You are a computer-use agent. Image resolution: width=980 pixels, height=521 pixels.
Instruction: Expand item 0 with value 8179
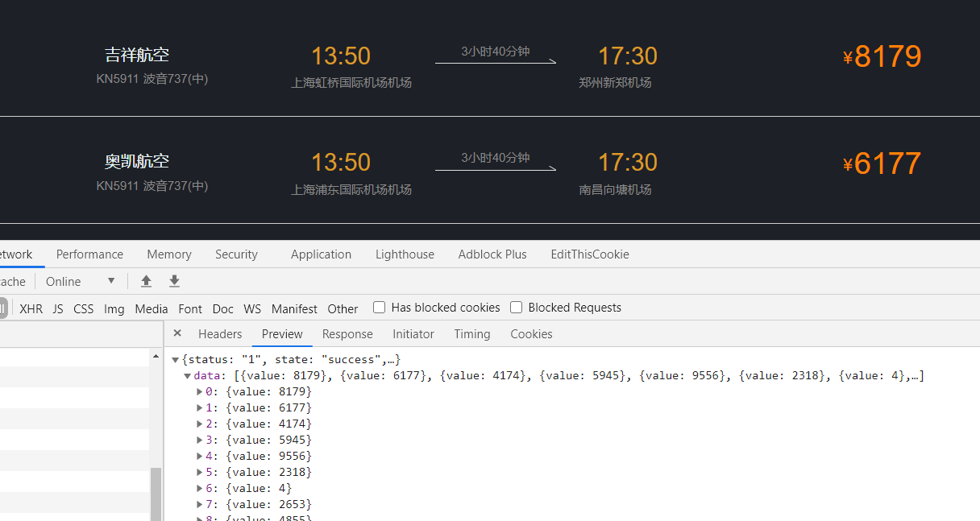(x=200, y=392)
